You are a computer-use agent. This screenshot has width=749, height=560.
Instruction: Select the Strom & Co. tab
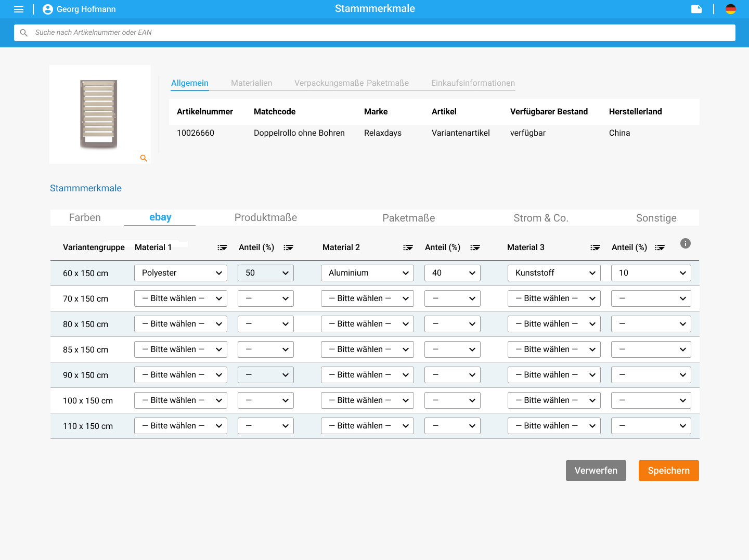click(541, 218)
